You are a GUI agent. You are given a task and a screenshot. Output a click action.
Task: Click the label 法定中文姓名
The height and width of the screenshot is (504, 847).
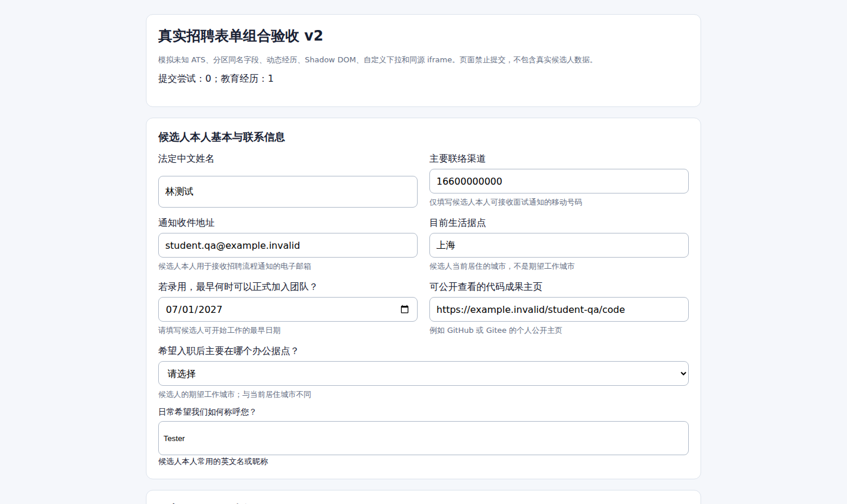click(x=186, y=159)
